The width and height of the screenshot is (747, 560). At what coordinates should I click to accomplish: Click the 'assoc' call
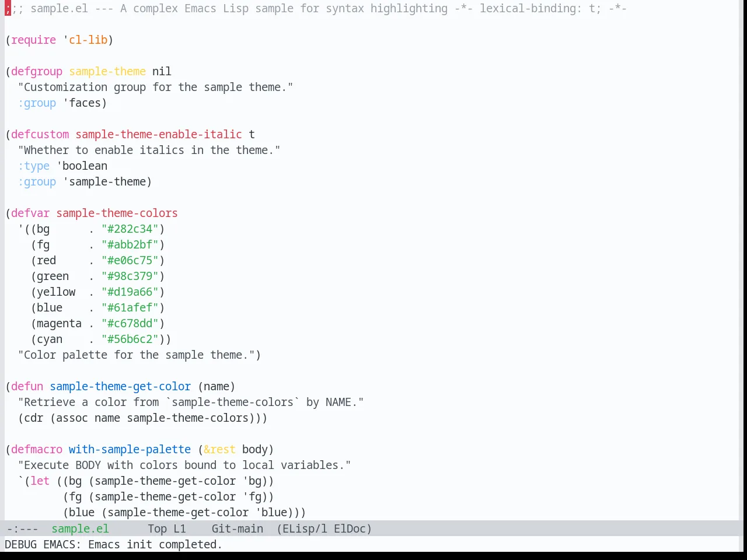[72, 418]
